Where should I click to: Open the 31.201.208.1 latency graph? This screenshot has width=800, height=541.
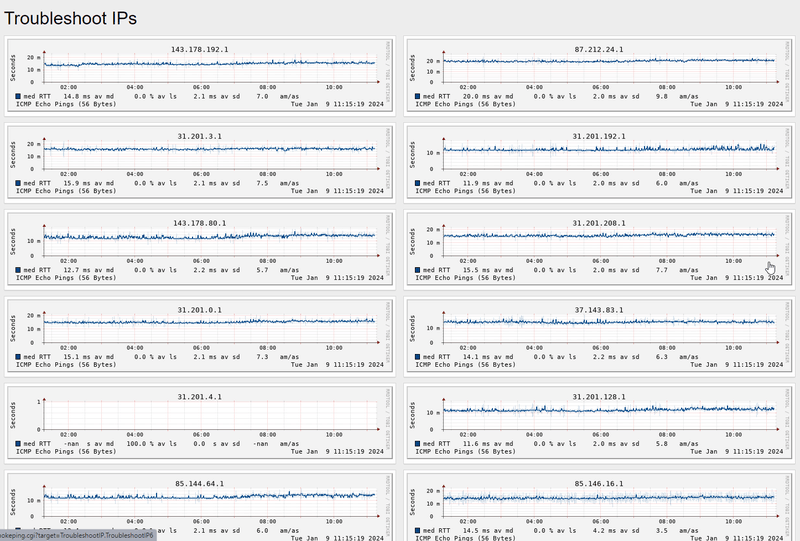599,249
